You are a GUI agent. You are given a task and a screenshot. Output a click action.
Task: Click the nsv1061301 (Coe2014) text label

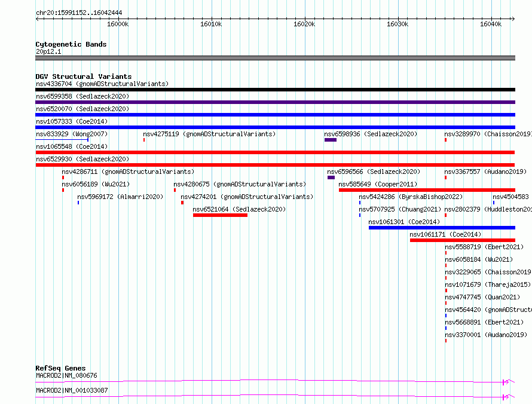click(x=404, y=222)
